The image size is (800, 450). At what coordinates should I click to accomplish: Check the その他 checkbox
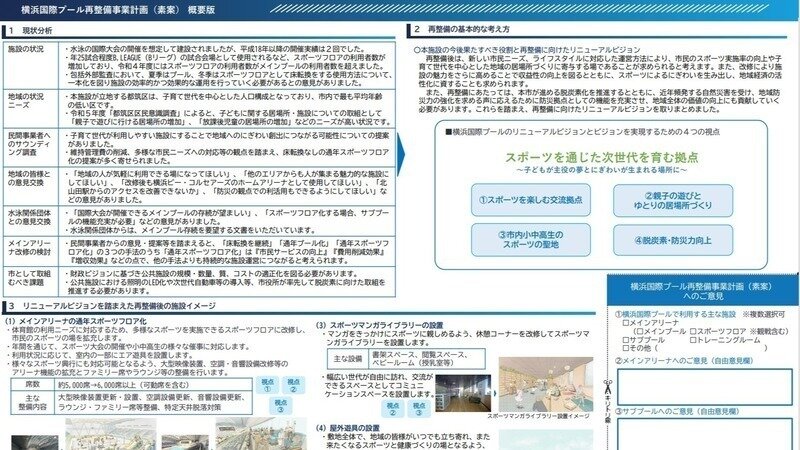[x=626, y=350]
